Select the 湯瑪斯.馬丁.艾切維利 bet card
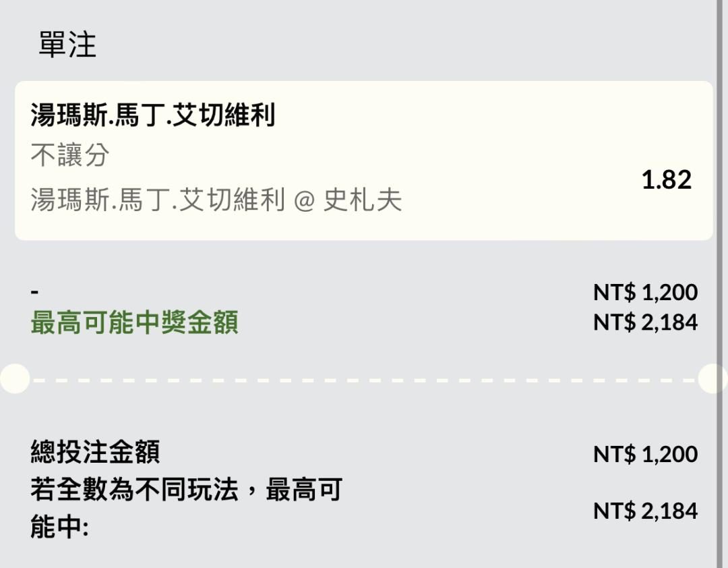This screenshot has height=568, width=728. pos(363,161)
